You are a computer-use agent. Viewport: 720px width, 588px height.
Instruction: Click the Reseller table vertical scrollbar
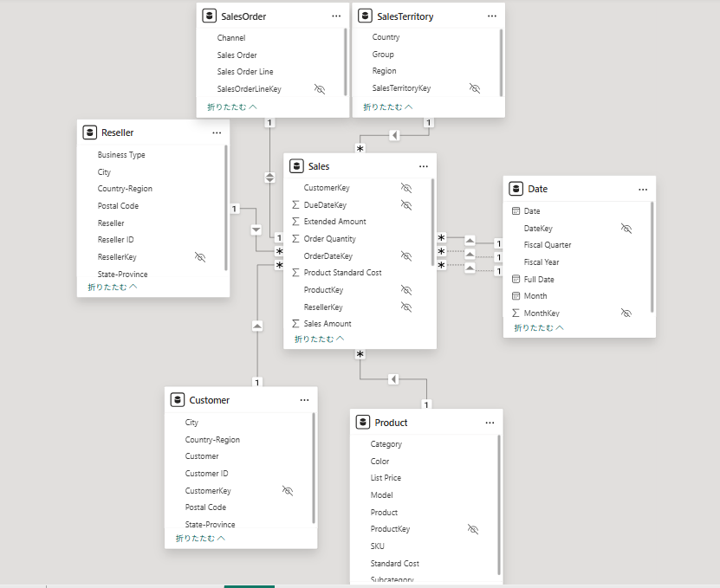[x=226, y=208]
